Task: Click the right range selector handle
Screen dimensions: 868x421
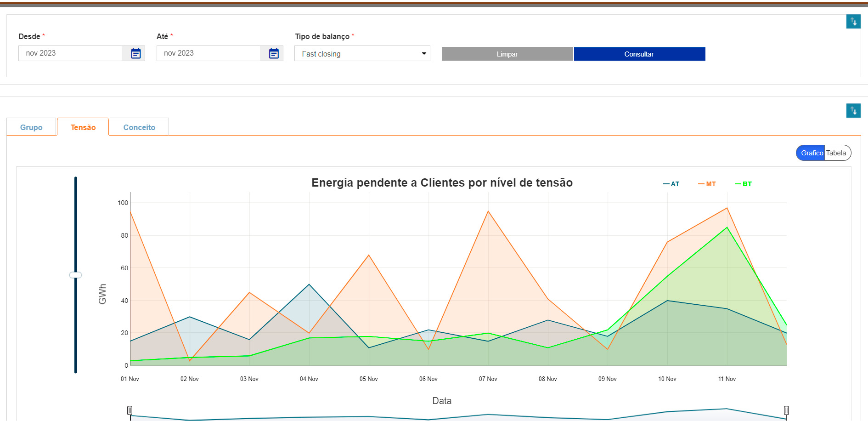Action: coord(786,410)
